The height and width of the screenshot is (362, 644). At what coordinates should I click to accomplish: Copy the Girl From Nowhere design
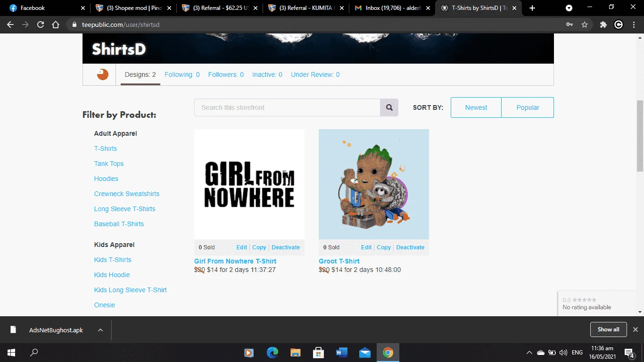pyautogui.click(x=259, y=247)
